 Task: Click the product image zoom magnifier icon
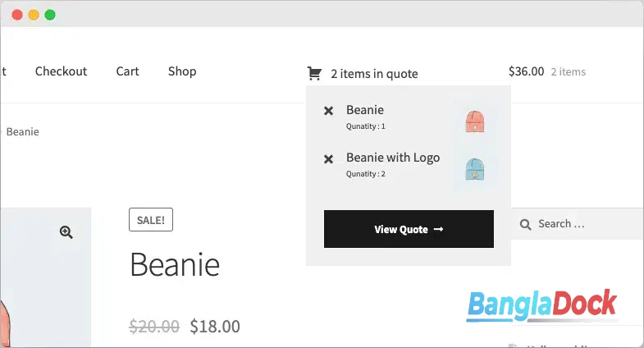[66, 232]
